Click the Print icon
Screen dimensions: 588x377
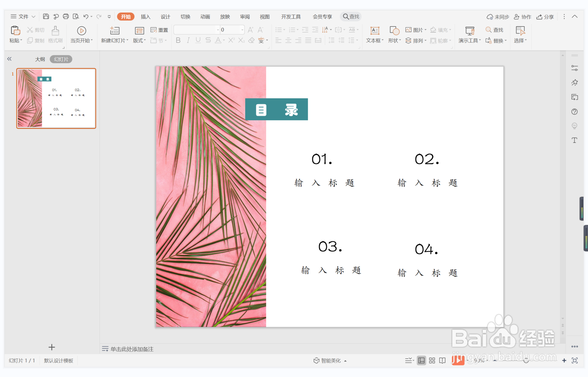[x=66, y=17]
